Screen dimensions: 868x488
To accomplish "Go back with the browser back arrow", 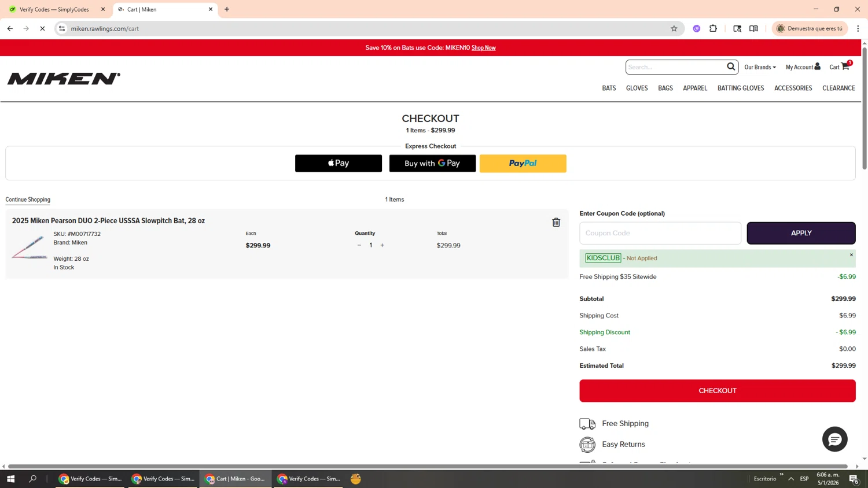I will 10,28.
